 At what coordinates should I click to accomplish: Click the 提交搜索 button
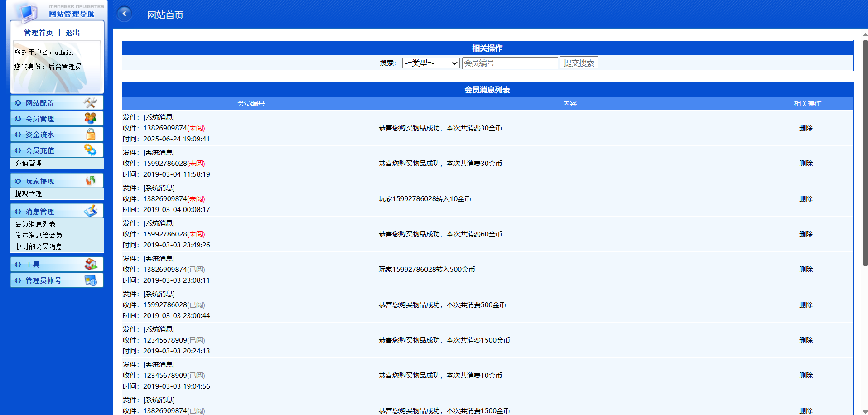click(x=579, y=63)
